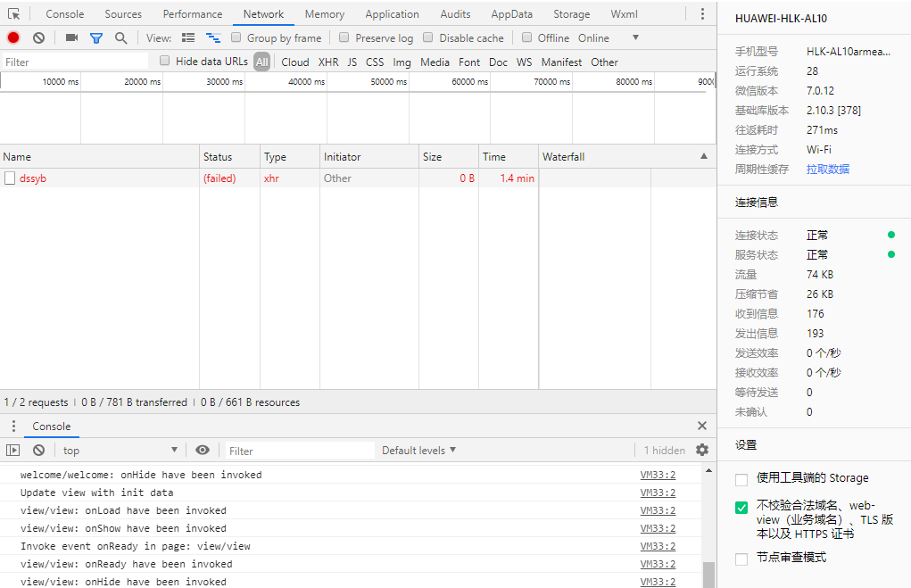Toggle capture screenshots camera icon

click(71, 37)
